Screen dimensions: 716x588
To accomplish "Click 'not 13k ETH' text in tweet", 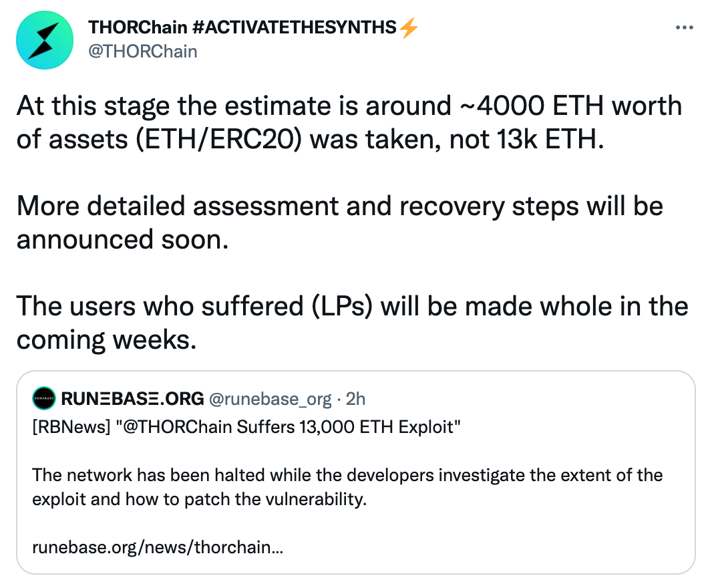I will (x=526, y=139).
